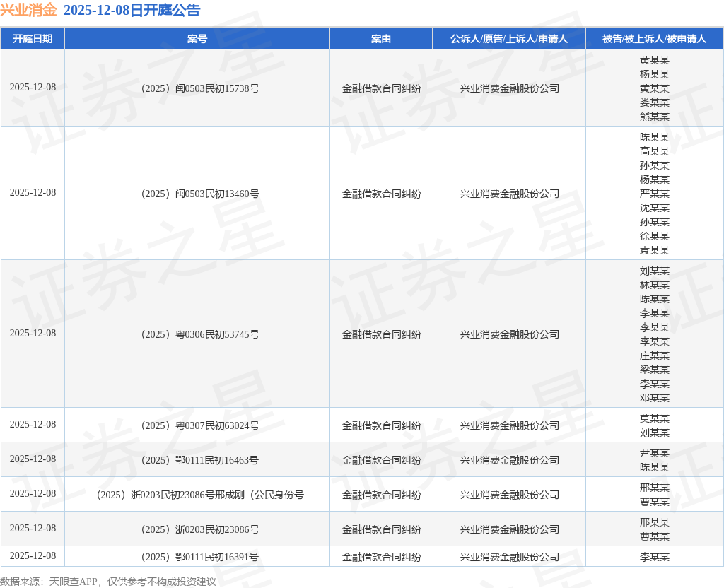Click defendant 娄某某
The image size is (724, 588).
pyautogui.click(x=654, y=102)
